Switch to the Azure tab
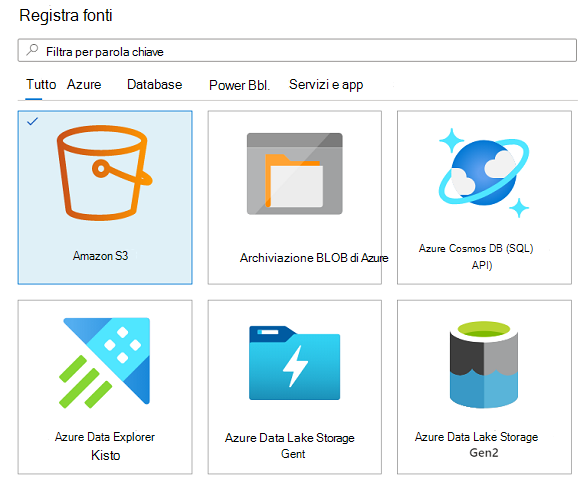Screen dimensions: 587x482 tap(84, 85)
